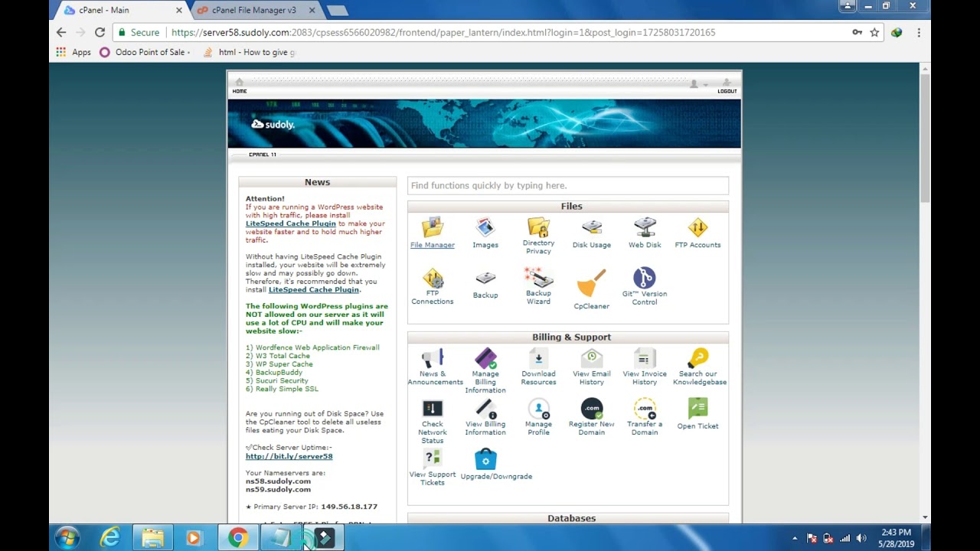Open the user account dropdown in the cPanel header
This screenshot has height=551, width=980.
[x=697, y=84]
